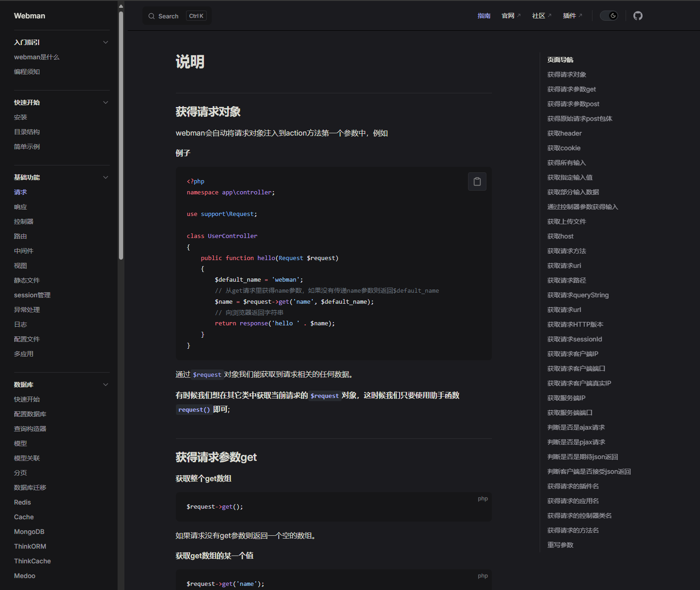Jump to 获取请求sessionId outline link
700x590 pixels.
(x=575, y=339)
